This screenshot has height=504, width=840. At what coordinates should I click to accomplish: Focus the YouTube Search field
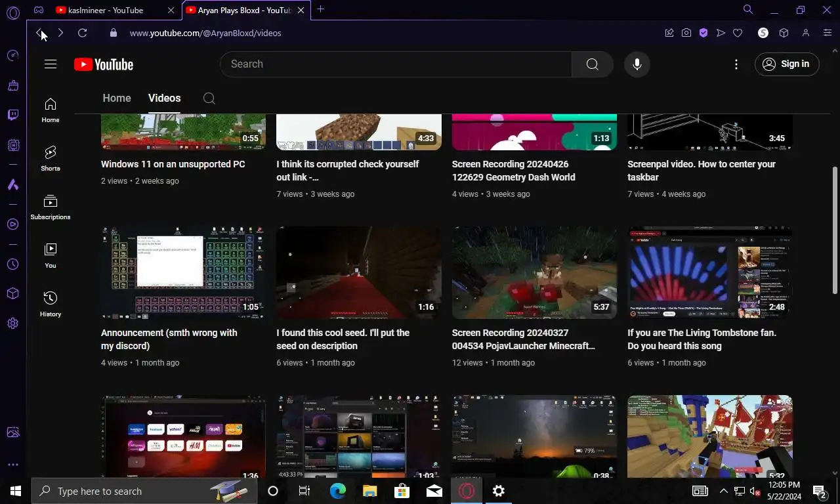[396, 64]
